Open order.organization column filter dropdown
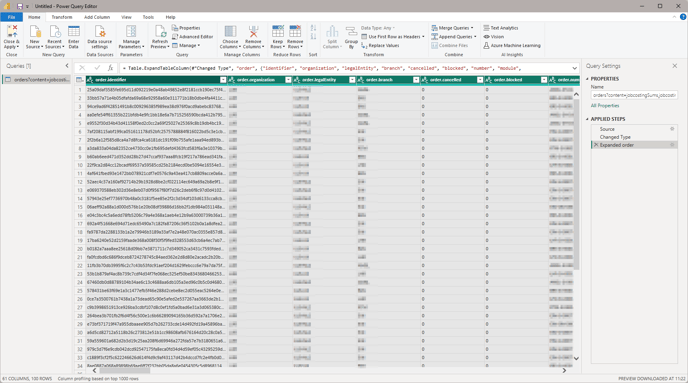This screenshot has height=383, width=688. click(288, 80)
